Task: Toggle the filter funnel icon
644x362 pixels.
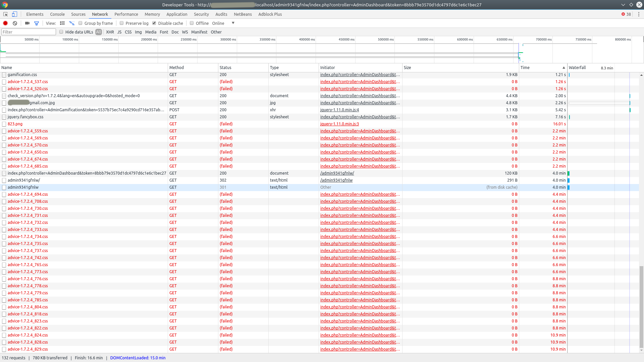Action: tap(37, 23)
